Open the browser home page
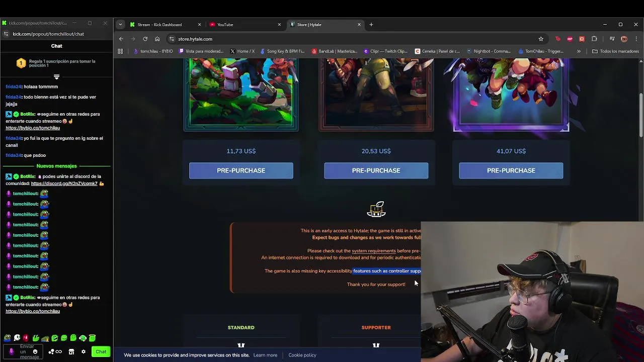Viewport: 644px width, 362px height. pyautogui.click(x=157, y=39)
